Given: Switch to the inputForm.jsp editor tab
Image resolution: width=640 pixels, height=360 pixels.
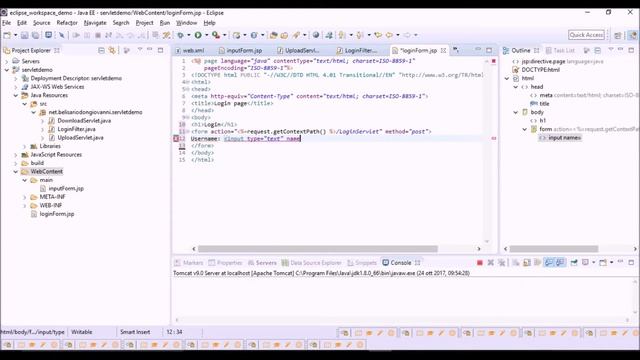Looking at the screenshot, I should pyautogui.click(x=241, y=51).
